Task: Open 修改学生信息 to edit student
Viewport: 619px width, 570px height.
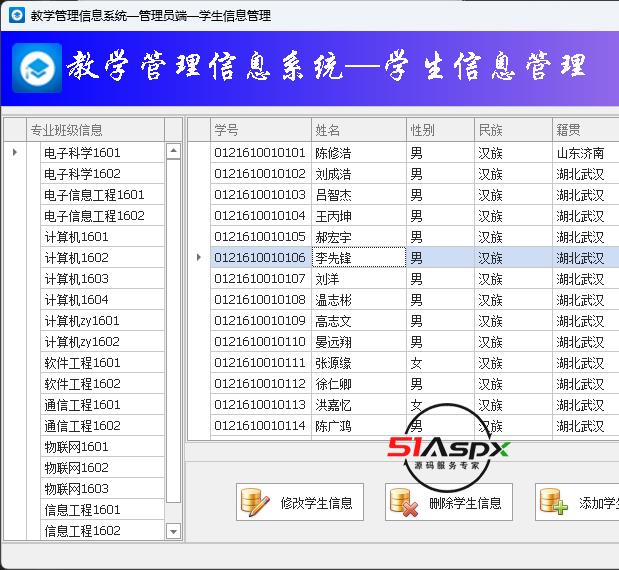Action: (300, 502)
